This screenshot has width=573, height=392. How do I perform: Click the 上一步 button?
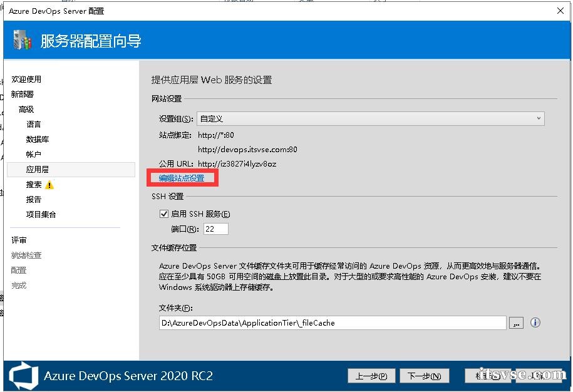tap(371, 376)
